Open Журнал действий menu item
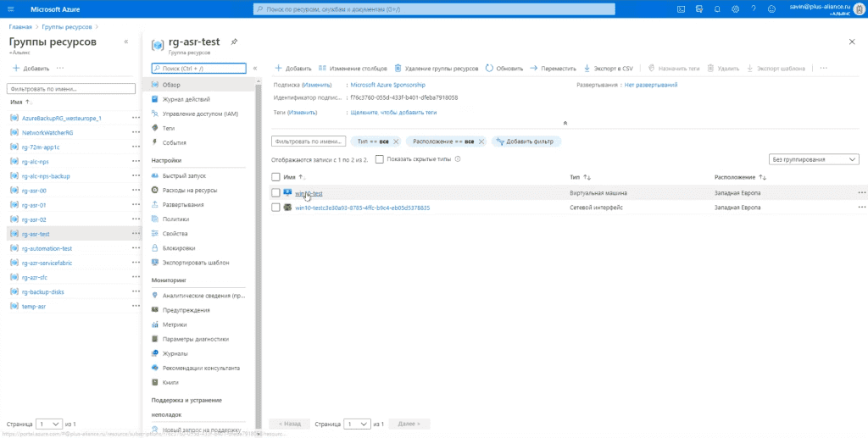This screenshot has height=438, width=868. coord(186,99)
